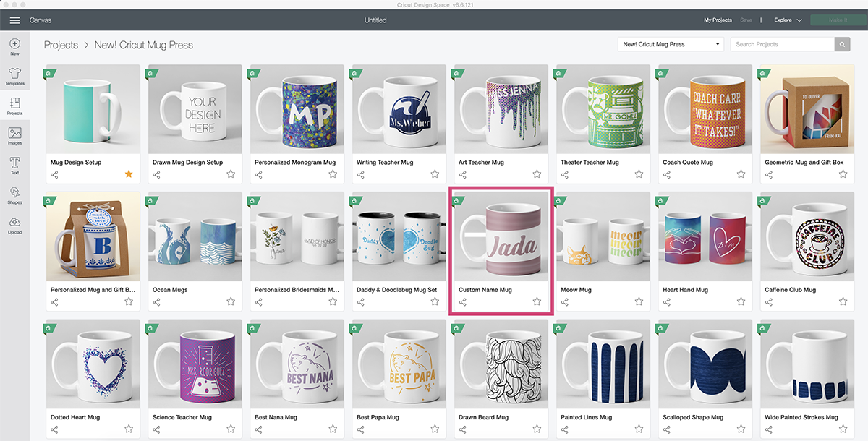Screen dimensions: 868x441
Task: Select the Text tool icon
Action: point(14,163)
